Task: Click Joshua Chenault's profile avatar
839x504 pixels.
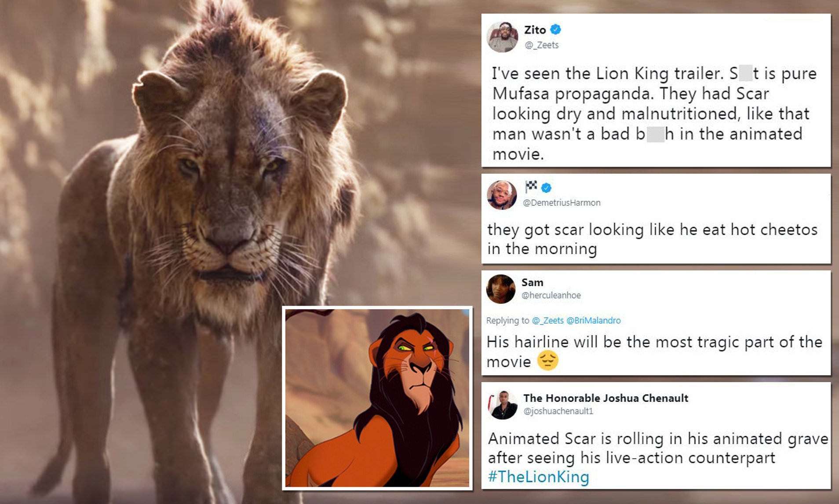Action: [x=503, y=405]
